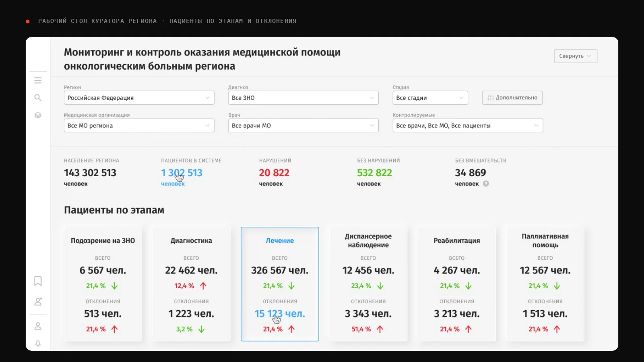Click the 326 567 чел. total in Лечение
The height and width of the screenshot is (362, 644).
pyautogui.click(x=280, y=270)
